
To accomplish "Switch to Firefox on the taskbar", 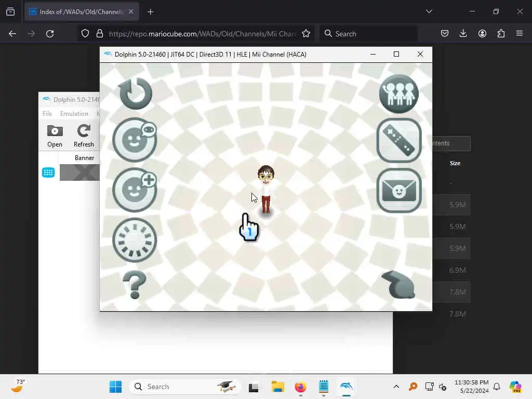I will 301,387.
